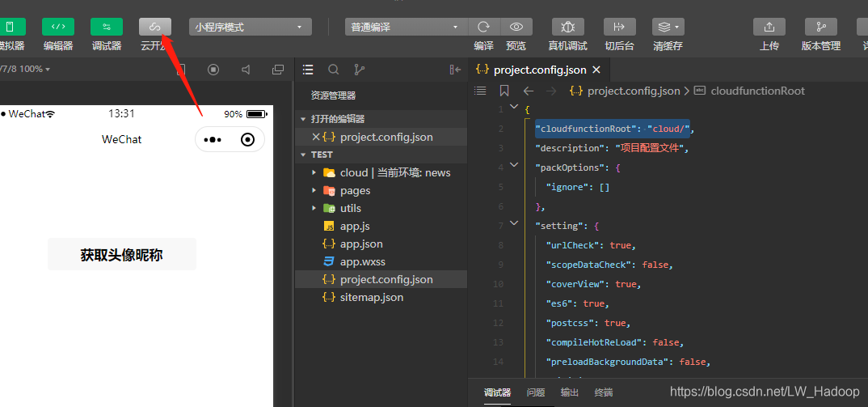Switch to the 调试器 bottom tab
The image size is (868, 407).
pos(497,392)
